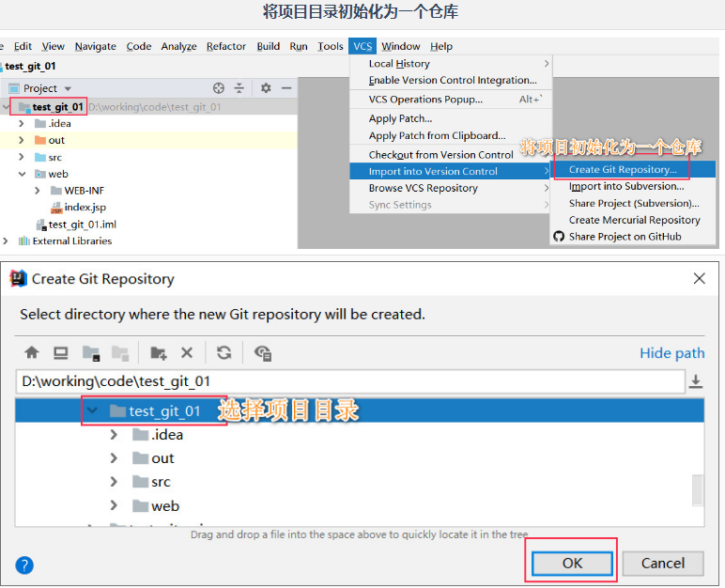Click the Desktop directory icon in dialog toolbar
This screenshot has height=588, width=725.
click(x=60, y=353)
